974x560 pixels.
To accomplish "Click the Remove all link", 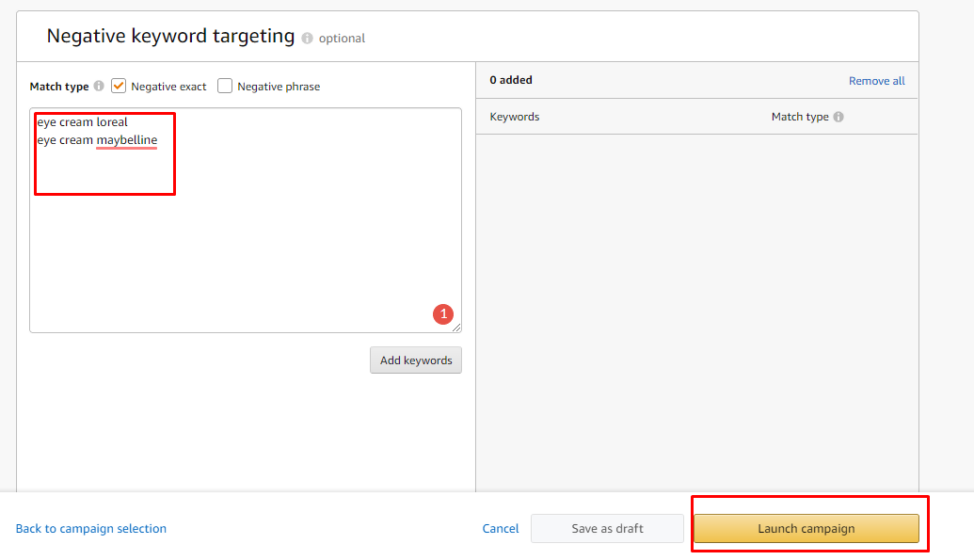I will click(876, 81).
